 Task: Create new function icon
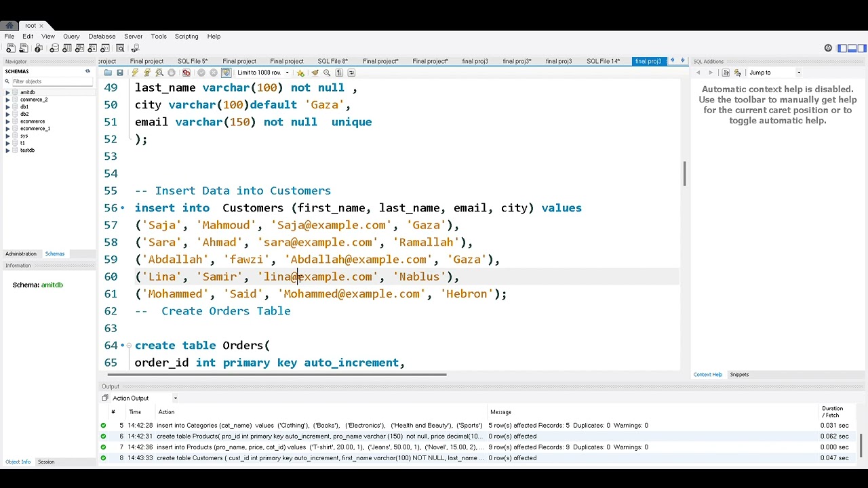pos(106,48)
